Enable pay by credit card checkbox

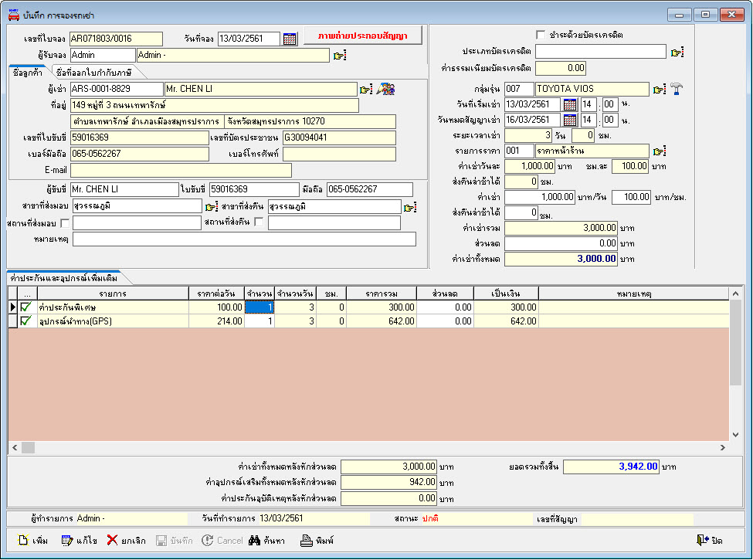541,35
